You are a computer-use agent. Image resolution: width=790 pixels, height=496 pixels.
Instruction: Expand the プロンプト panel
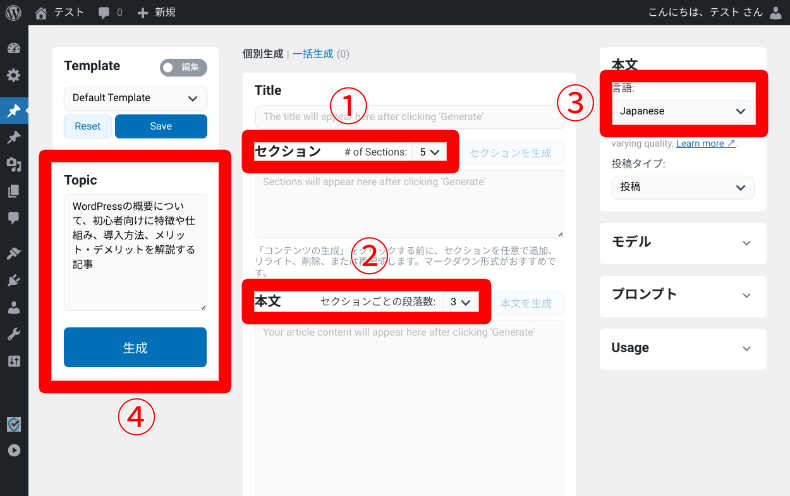click(683, 296)
